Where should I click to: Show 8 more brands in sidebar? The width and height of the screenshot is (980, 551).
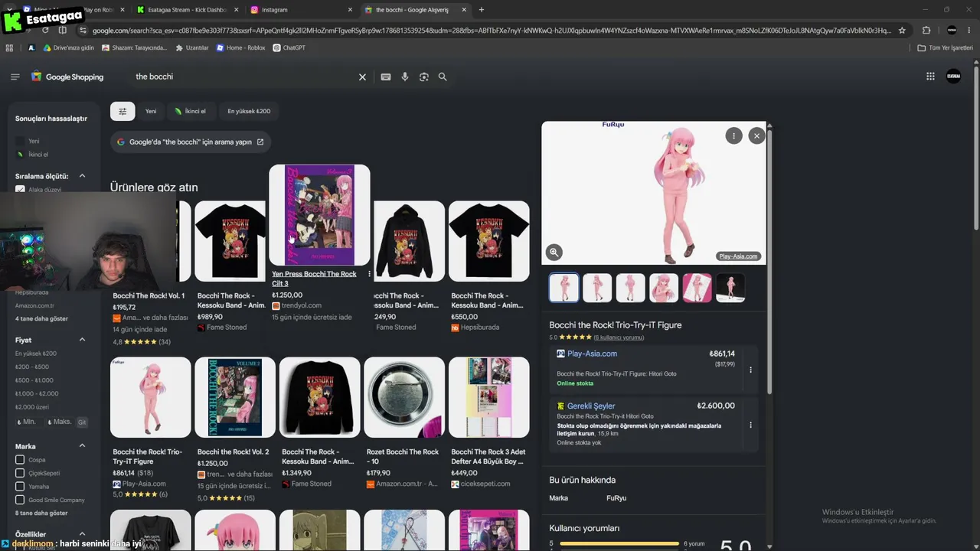coord(41,513)
